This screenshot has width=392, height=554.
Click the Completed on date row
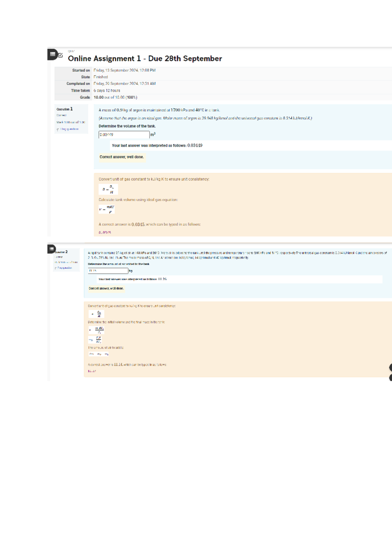click(223, 84)
